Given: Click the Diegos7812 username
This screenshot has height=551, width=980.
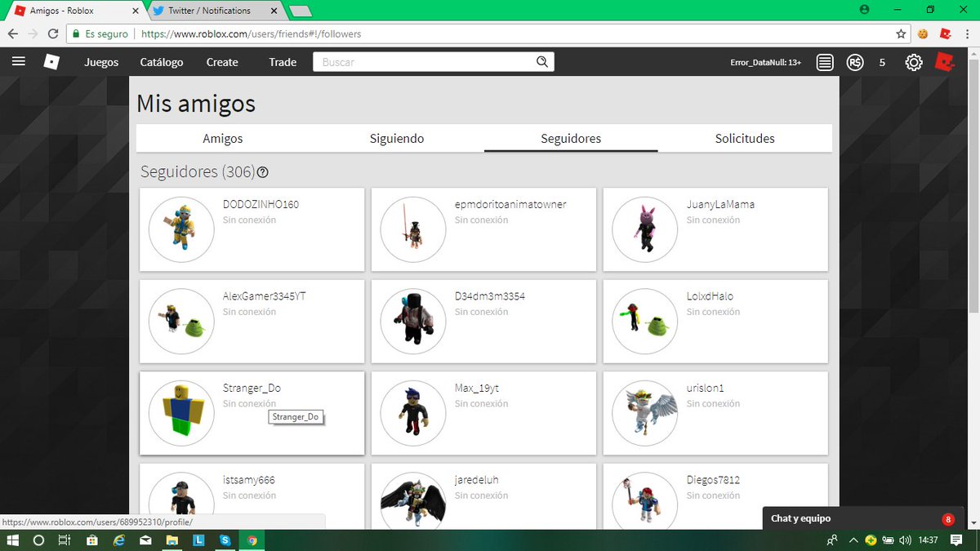Looking at the screenshot, I should pos(713,480).
